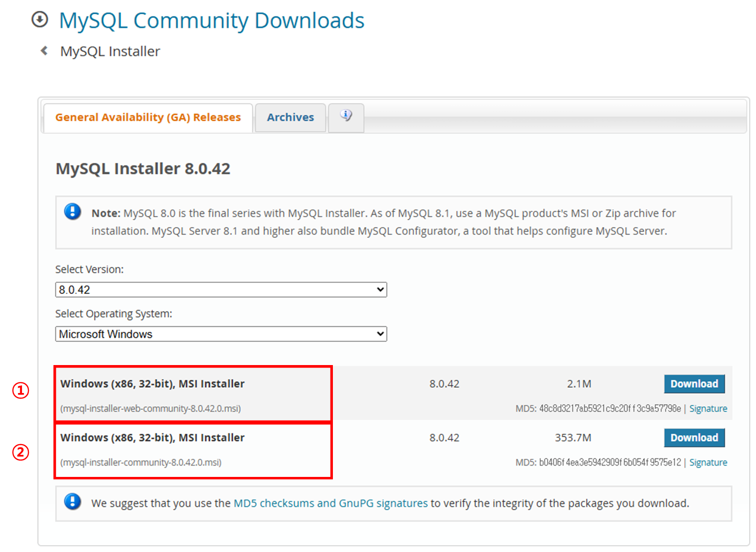
Task: Download the 353.7M full community installer
Action: click(694, 438)
